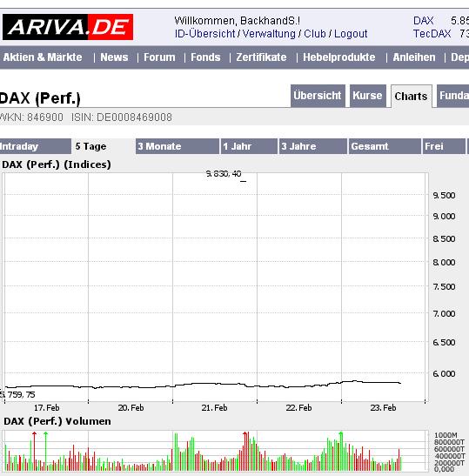Click the Willkommen, BackhandS.! greeting
Viewport: 469px width, 476px height.
tap(237, 21)
